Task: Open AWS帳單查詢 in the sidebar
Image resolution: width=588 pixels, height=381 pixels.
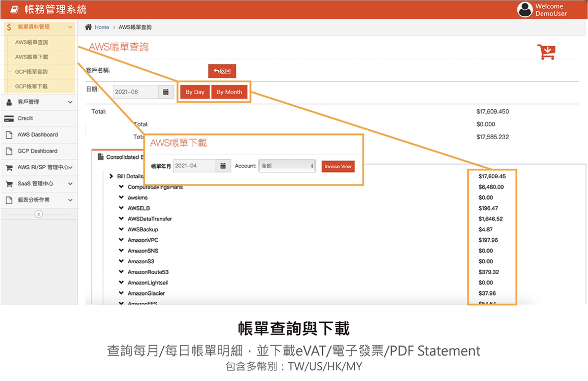Action: point(32,42)
